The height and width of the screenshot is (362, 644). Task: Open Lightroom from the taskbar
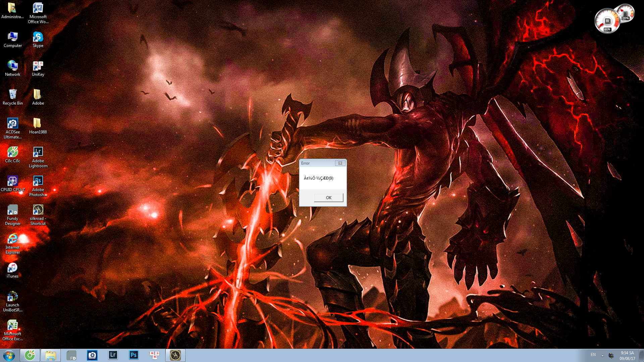pyautogui.click(x=113, y=355)
